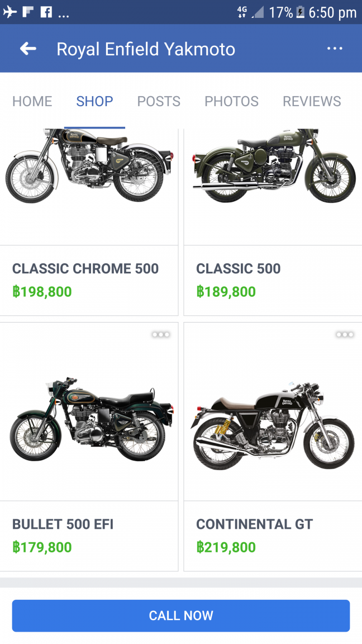Viewport: 362px width, 644px height.
Task: Tap the Flipboard notification icon in status bar
Action: point(28,12)
